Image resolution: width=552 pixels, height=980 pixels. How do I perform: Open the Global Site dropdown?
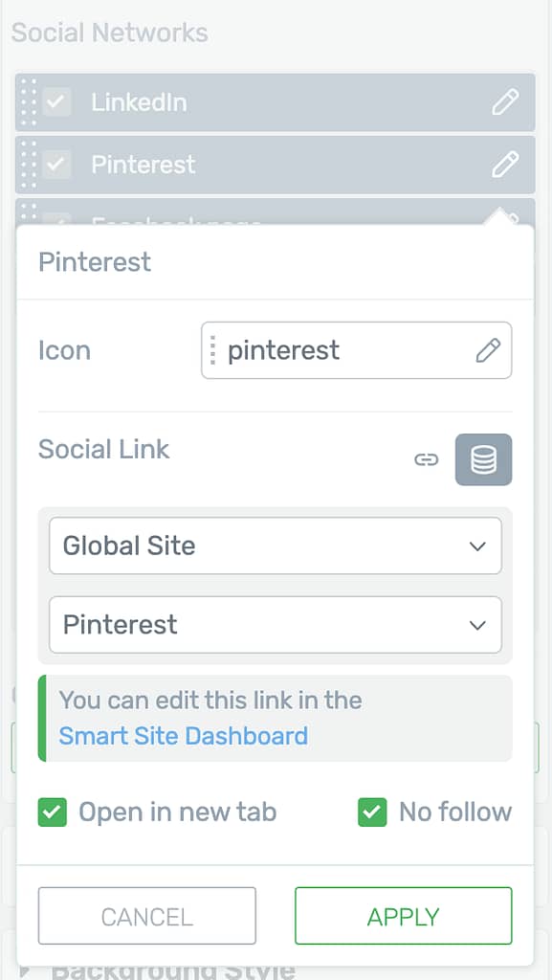(x=276, y=546)
